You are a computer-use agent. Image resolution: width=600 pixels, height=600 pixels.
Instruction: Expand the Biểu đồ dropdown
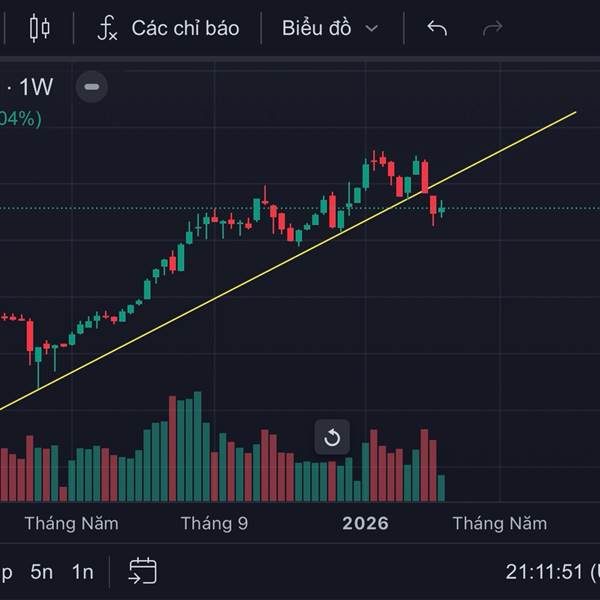coord(330,28)
